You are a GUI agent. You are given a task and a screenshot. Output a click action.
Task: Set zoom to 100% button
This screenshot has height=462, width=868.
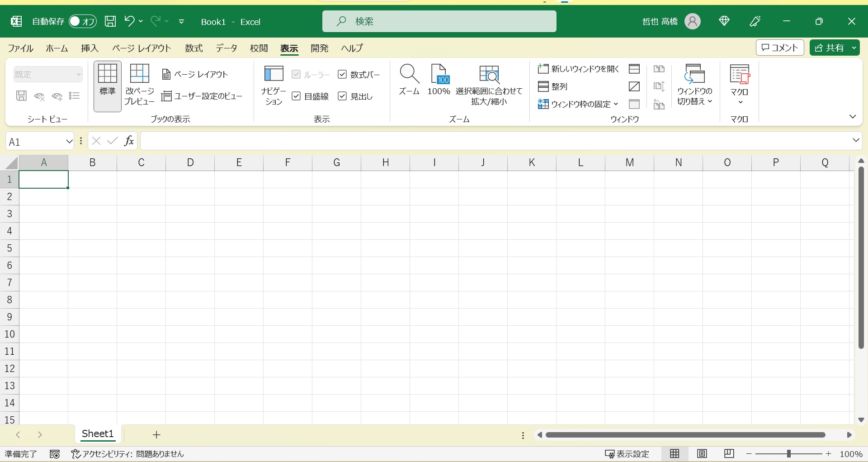[439, 80]
